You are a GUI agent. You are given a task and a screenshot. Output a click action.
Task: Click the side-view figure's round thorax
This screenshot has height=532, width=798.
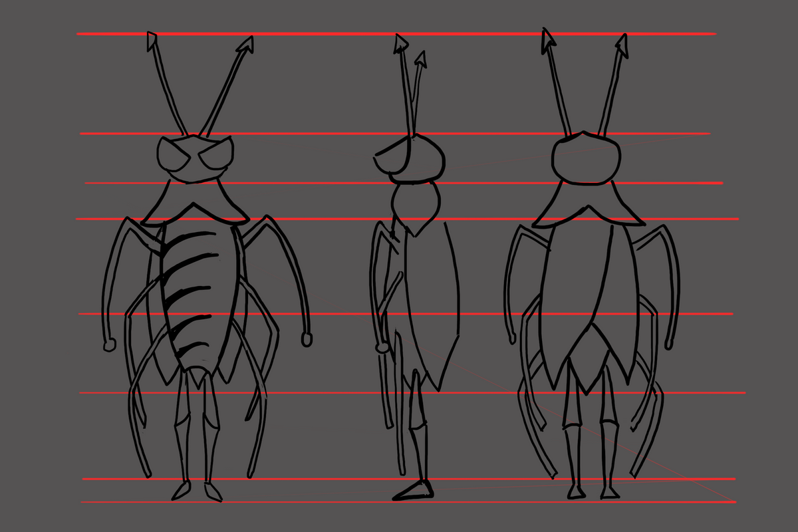tap(416, 205)
